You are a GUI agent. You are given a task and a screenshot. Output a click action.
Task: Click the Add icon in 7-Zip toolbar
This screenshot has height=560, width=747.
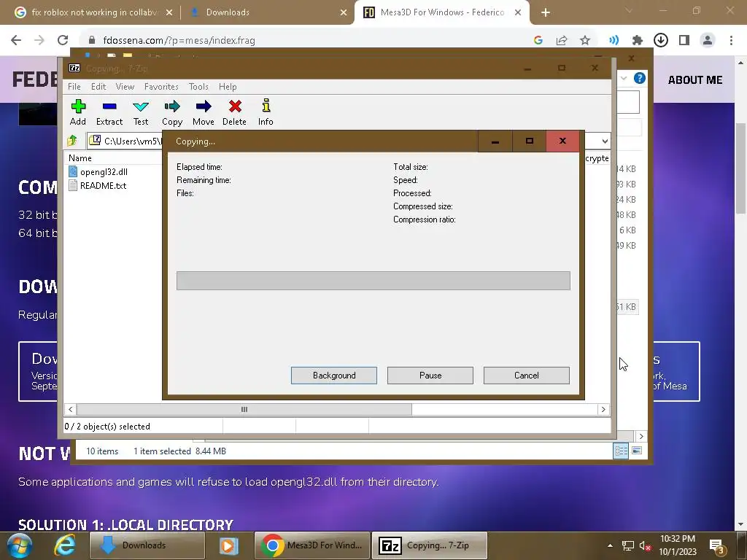click(x=78, y=112)
